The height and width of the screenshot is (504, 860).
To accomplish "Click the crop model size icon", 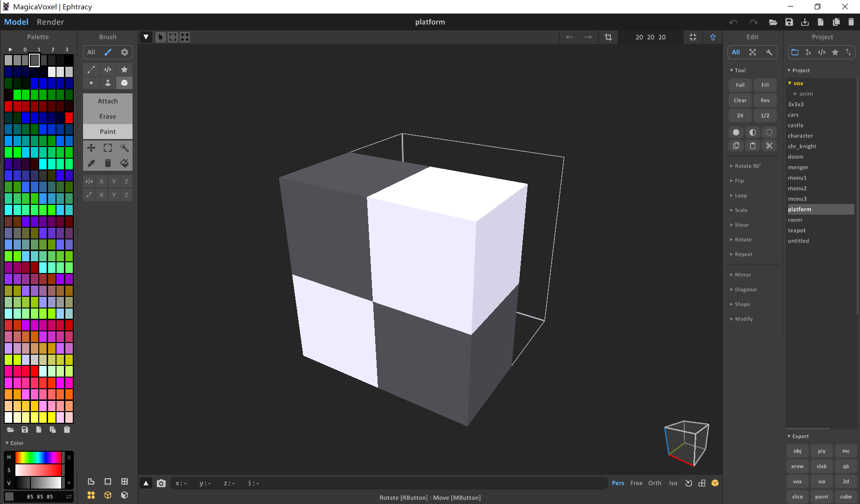I will click(608, 37).
